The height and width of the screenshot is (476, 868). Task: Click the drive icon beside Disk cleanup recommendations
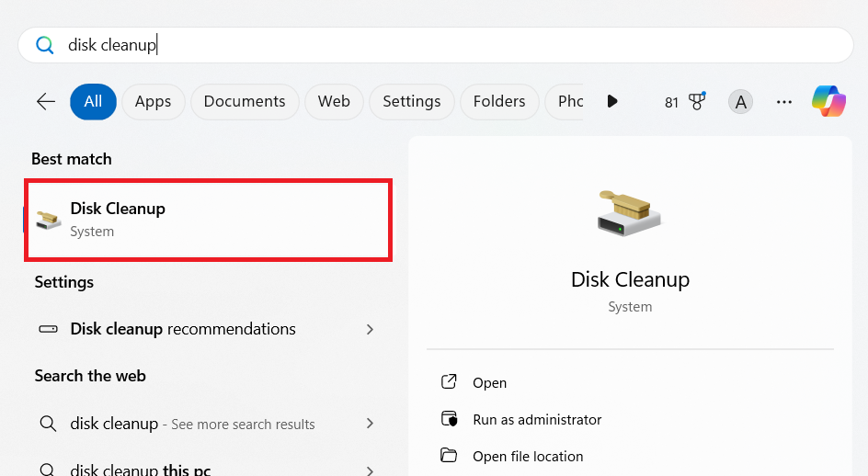[48, 329]
